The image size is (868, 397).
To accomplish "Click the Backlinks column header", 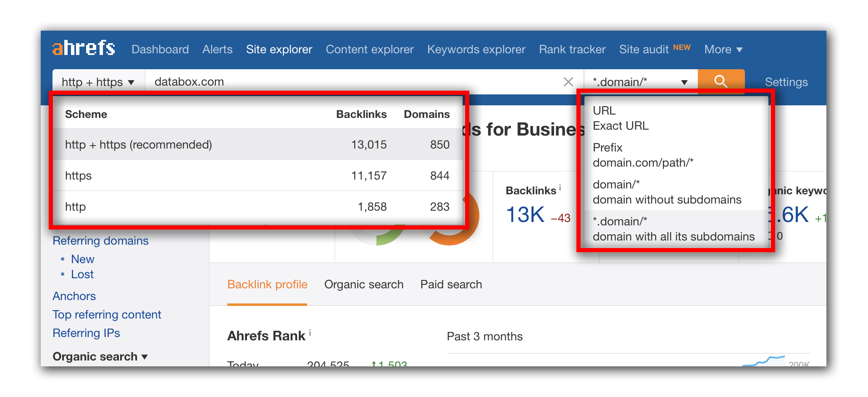I will pos(361,114).
